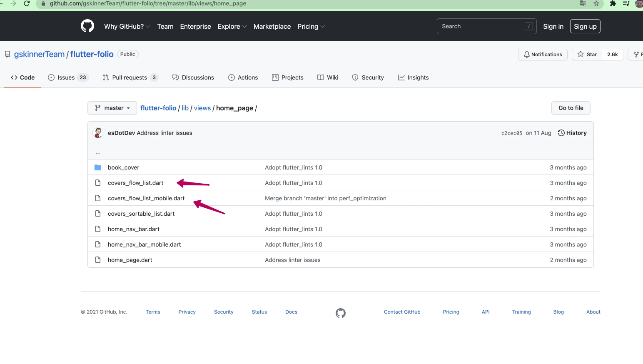Go to the Discussions tab
Image resolution: width=643 pixels, height=364 pixels.
click(x=193, y=77)
